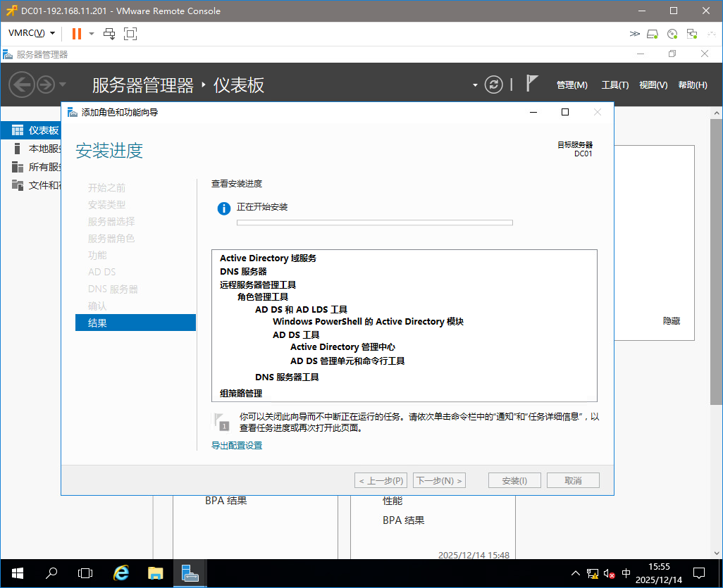Click the 下一步(N) button

[439, 480]
